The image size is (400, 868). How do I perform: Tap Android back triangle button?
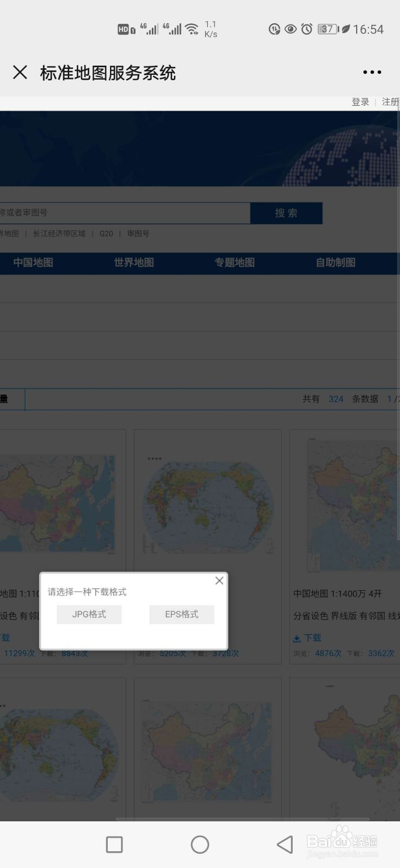[x=285, y=844]
